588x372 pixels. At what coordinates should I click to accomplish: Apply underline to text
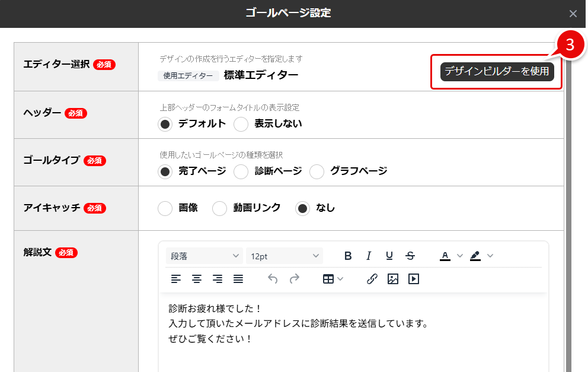click(389, 256)
